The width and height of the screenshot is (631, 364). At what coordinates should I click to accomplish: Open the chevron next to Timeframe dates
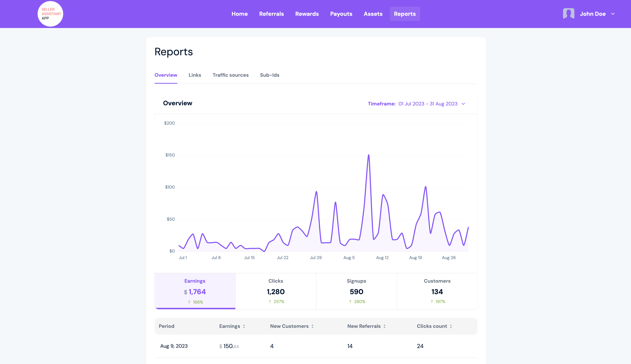463,104
